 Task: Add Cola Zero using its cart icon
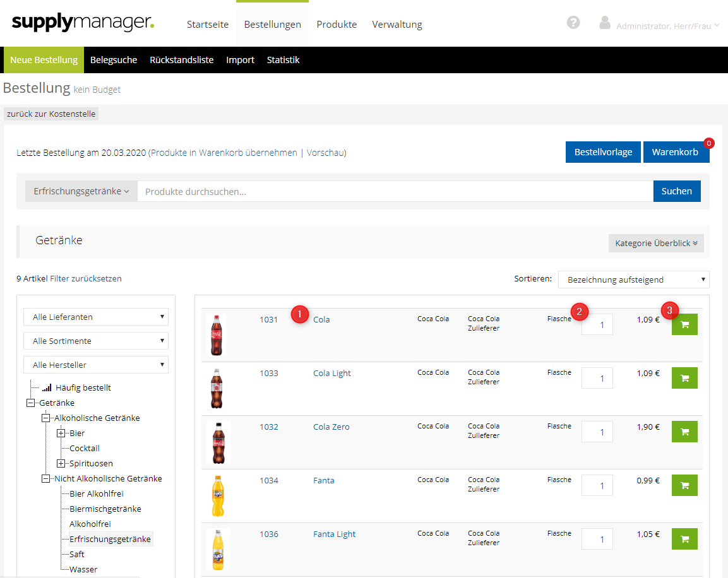(684, 432)
